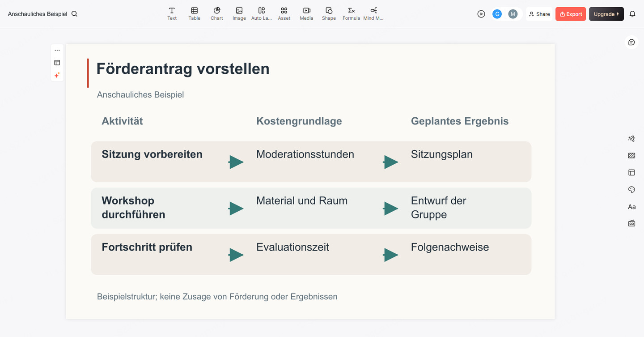
Task: Insert a Table from toolbar
Action: [194, 14]
